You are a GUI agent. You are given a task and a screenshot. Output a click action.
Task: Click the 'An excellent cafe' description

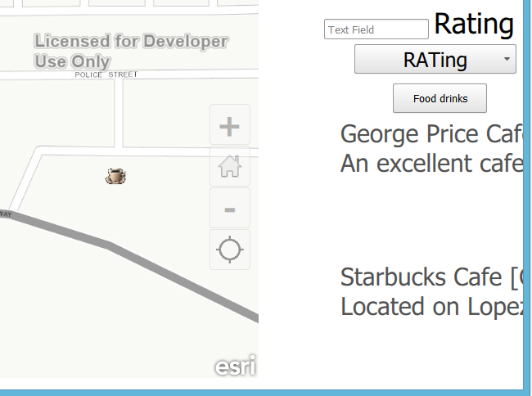431,164
